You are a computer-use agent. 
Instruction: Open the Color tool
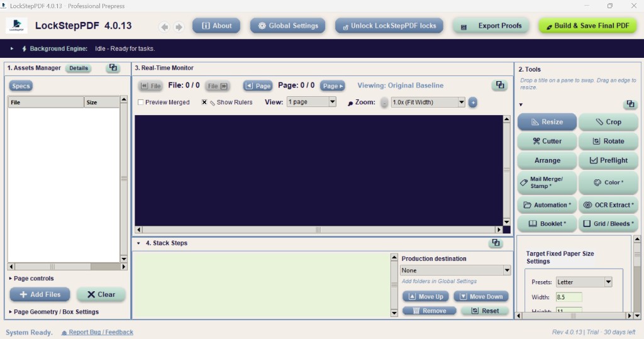tap(608, 182)
